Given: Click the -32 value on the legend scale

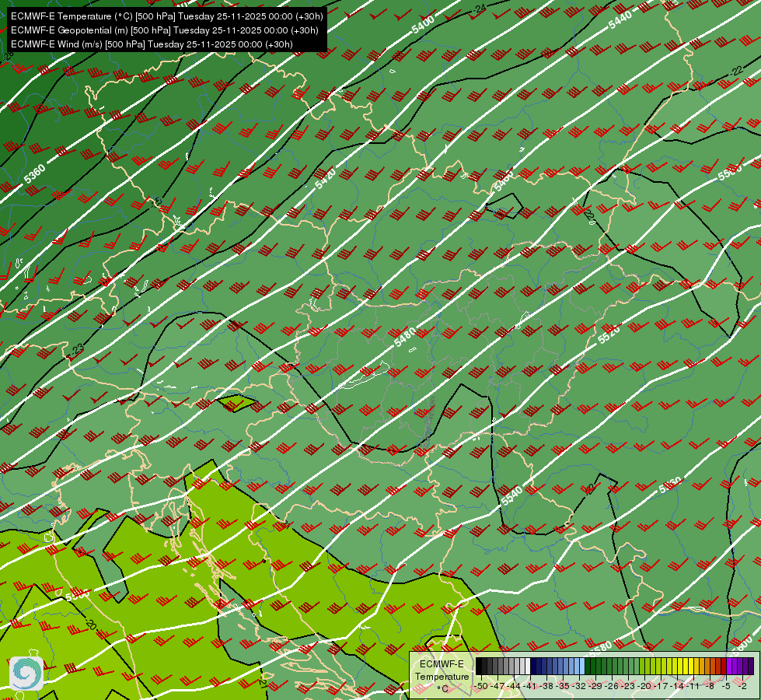Looking at the screenshot, I should pyautogui.click(x=579, y=686).
